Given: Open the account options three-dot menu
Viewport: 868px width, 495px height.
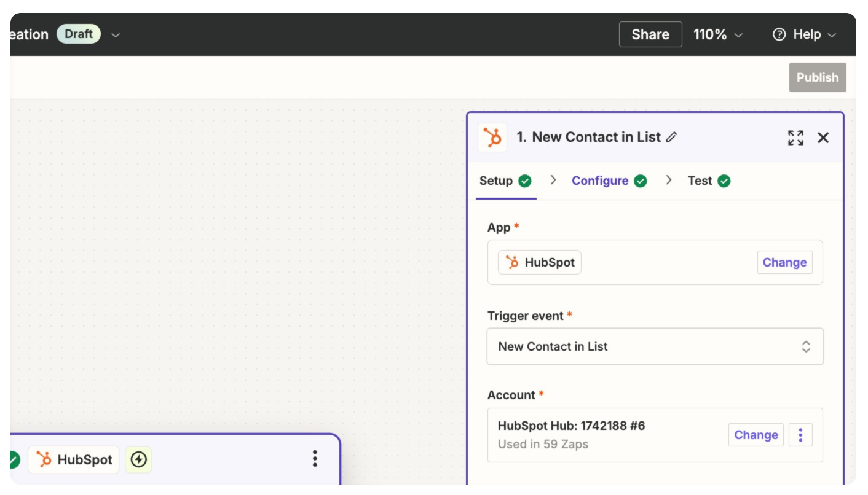Looking at the screenshot, I should [x=800, y=435].
